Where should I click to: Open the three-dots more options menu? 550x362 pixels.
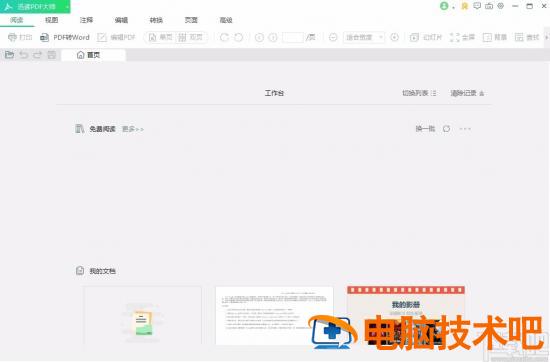(x=465, y=129)
